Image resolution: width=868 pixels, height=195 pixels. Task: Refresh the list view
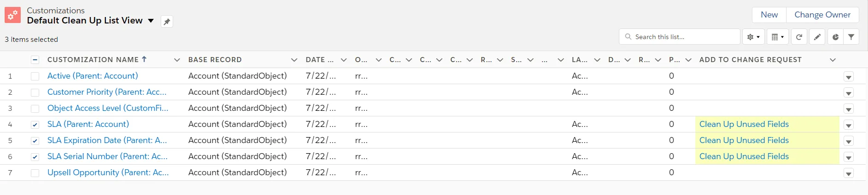point(799,37)
